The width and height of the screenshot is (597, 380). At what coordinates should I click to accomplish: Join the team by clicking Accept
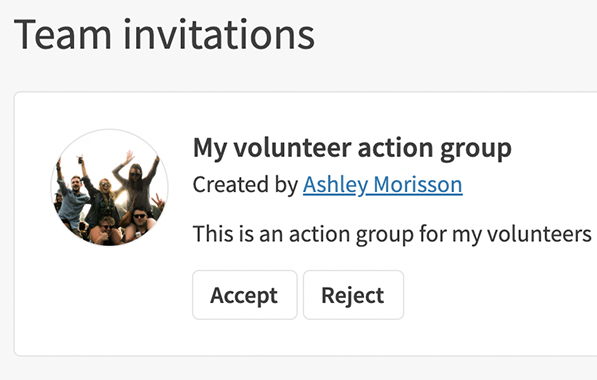(244, 295)
